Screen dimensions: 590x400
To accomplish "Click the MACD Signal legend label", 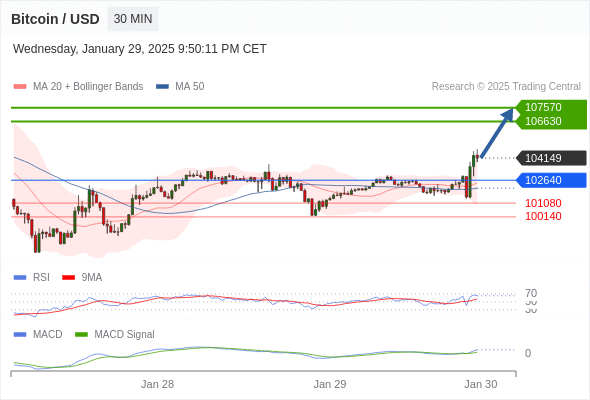I will (124, 335).
